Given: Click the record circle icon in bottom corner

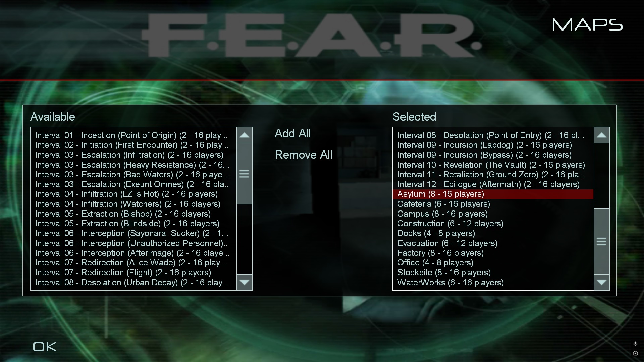Looking at the screenshot, I should pos(635,353).
